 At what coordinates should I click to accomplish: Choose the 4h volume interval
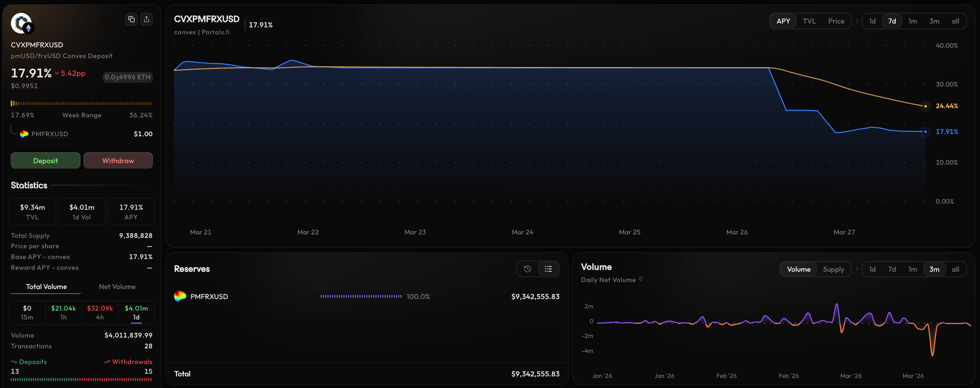click(100, 313)
